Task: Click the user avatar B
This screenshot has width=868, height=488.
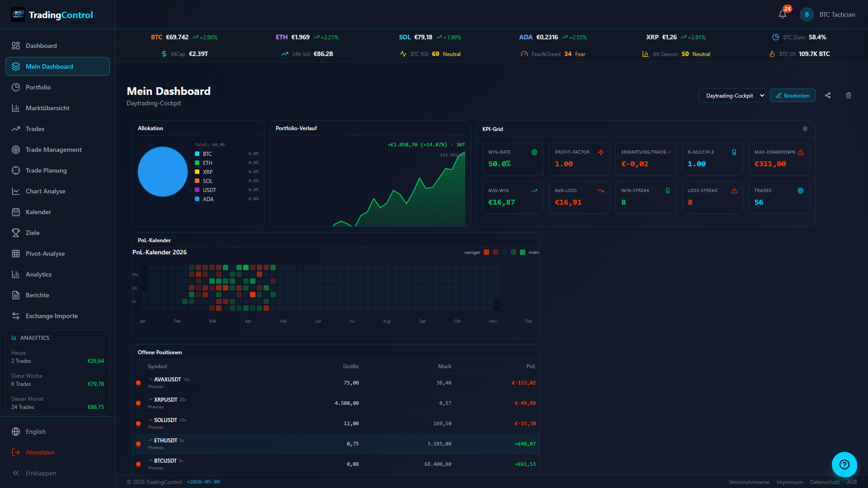Action: (807, 14)
